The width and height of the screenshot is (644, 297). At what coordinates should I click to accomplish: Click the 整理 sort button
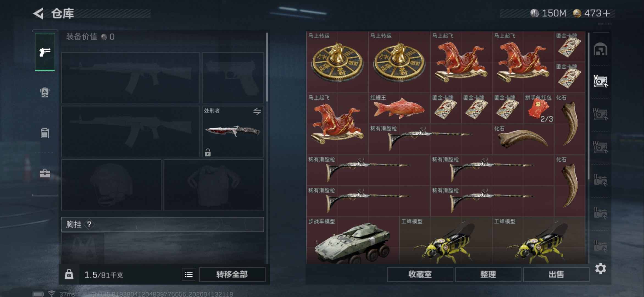pyautogui.click(x=488, y=274)
